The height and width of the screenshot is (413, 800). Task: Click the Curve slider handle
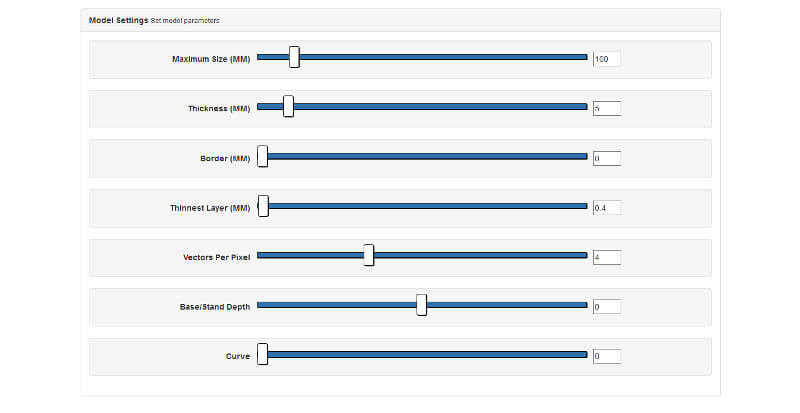pos(263,355)
